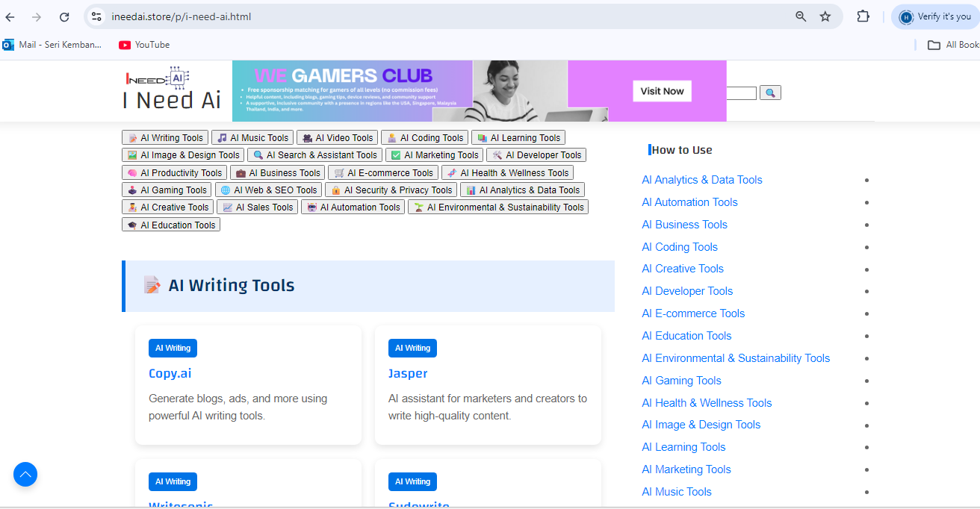The image size is (980, 509).
Task: Click the Visit Now banner button
Action: tap(662, 91)
